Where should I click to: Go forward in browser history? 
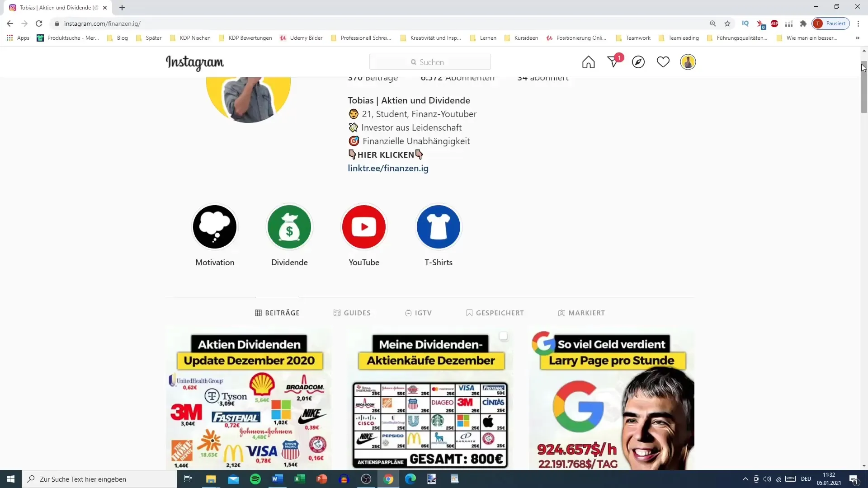[24, 23]
